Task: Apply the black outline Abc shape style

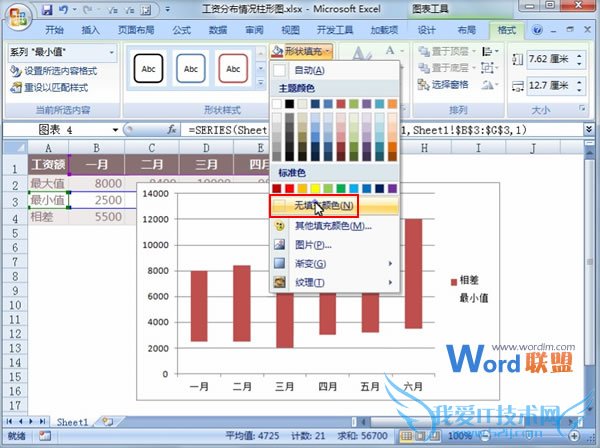Action: (148, 69)
